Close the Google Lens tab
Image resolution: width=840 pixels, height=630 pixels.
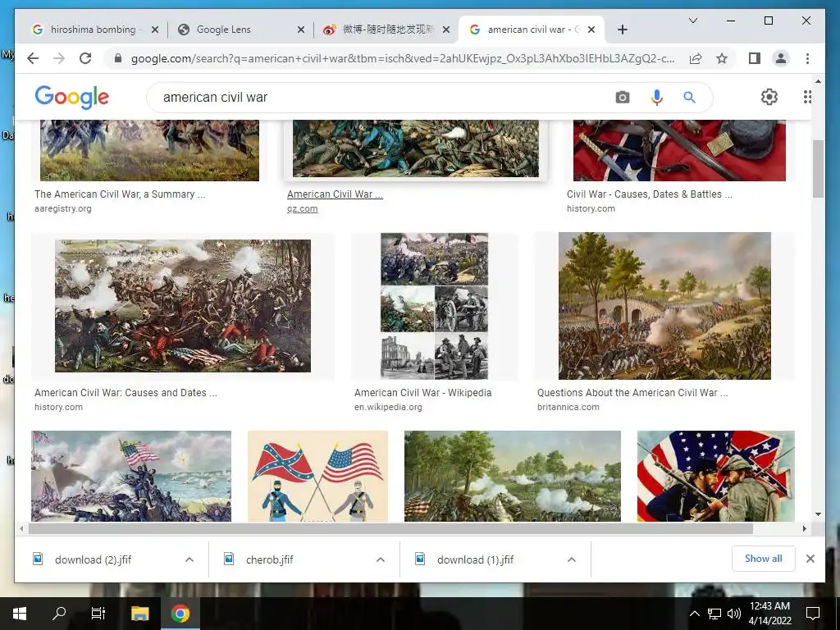click(301, 30)
